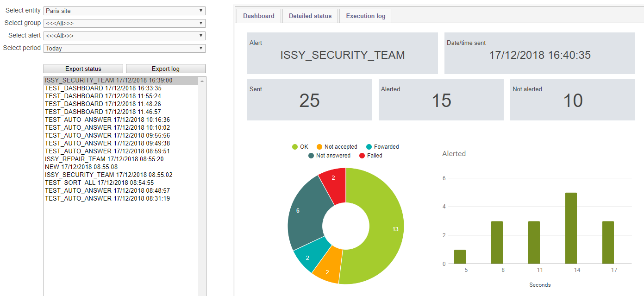Click the Export log button
Screen dimensions: 644x296
coord(165,69)
